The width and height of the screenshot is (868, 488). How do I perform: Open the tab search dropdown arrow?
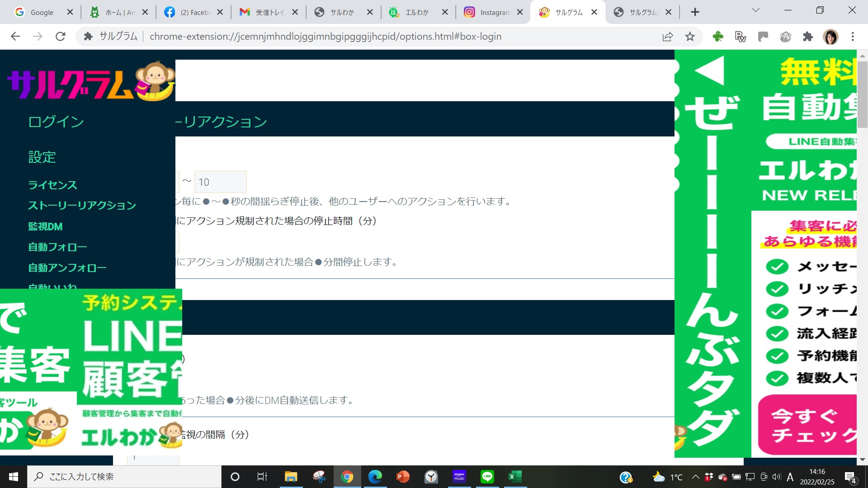point(756,10)
